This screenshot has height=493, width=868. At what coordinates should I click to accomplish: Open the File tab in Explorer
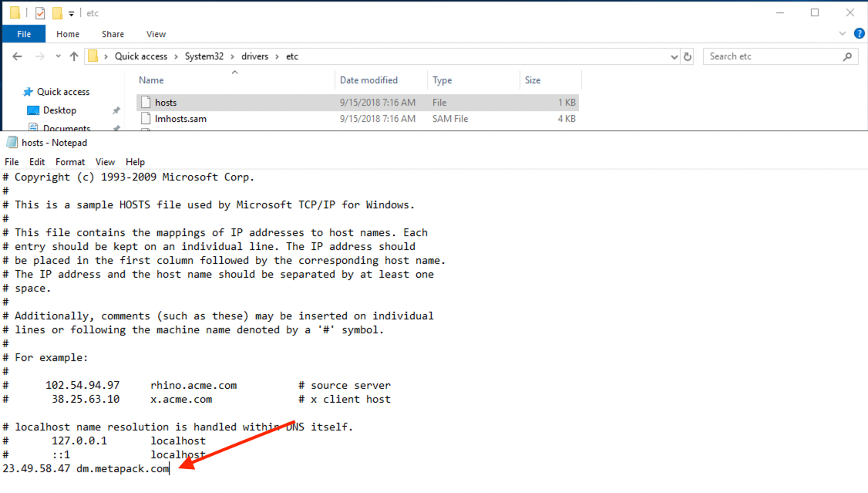[24, 34]
